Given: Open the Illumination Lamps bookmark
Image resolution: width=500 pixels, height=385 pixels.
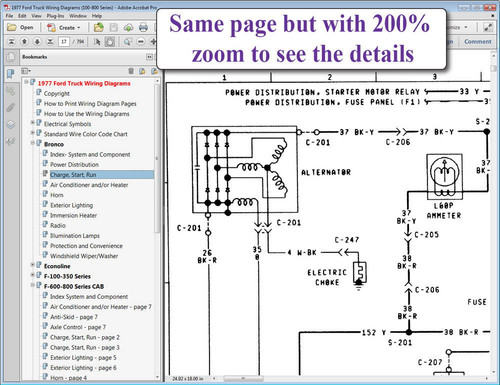Looking at the screenshot, I should pyautogui.click(x=75, y=236).
